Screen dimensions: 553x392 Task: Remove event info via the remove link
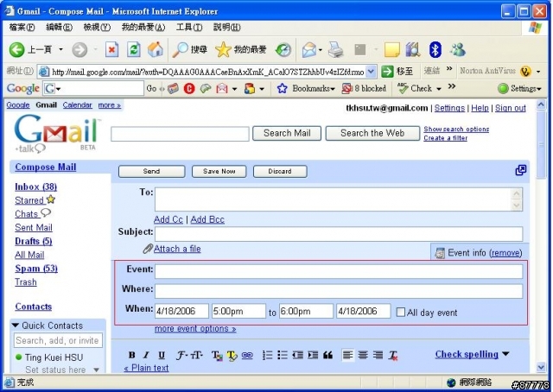point(506,253)
